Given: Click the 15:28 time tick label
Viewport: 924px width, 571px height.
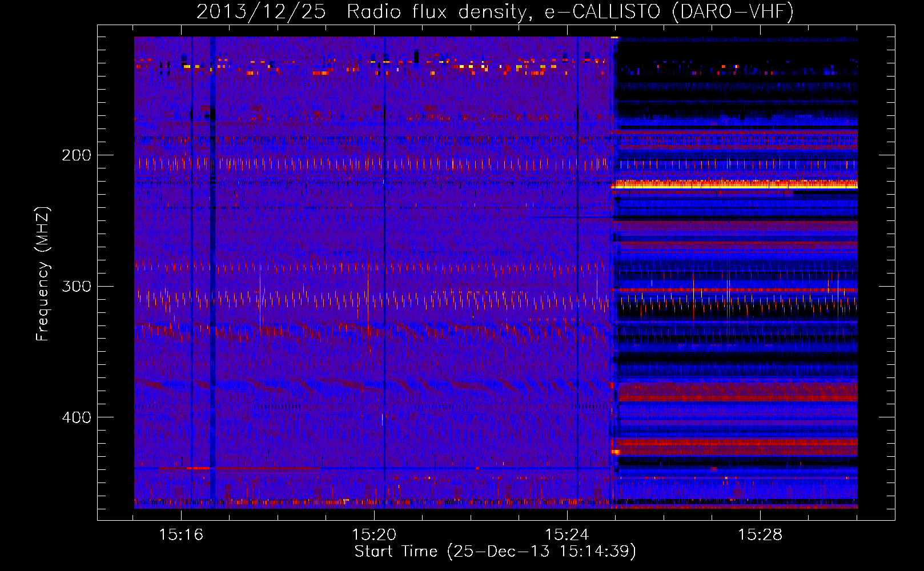Looking at the screenshot, I should click(760, 534).
